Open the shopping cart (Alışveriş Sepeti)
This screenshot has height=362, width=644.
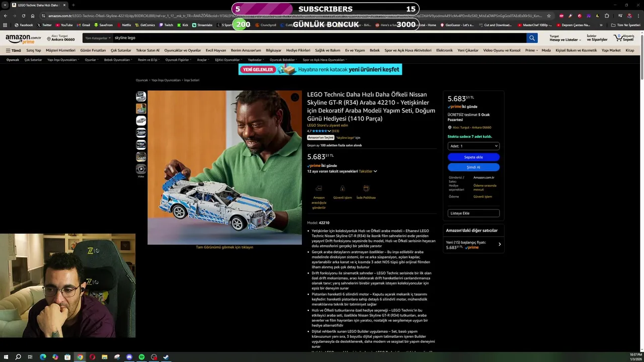click(624, 38)
